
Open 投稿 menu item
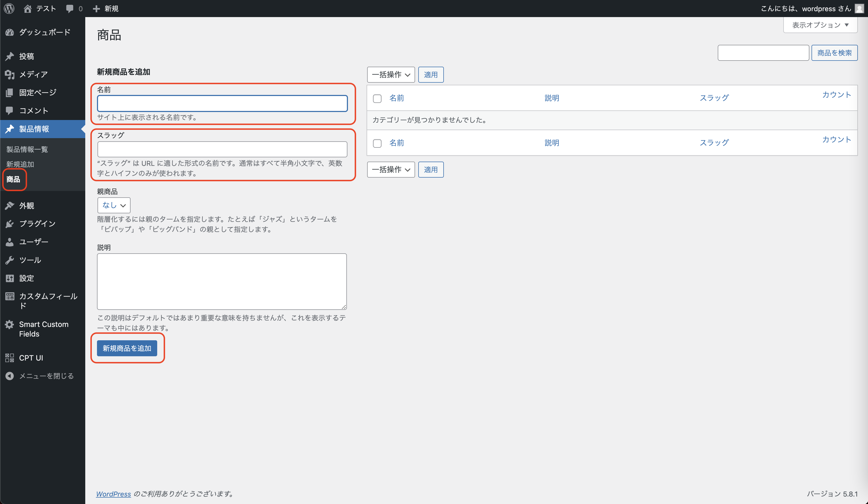(x=43, y=56)
